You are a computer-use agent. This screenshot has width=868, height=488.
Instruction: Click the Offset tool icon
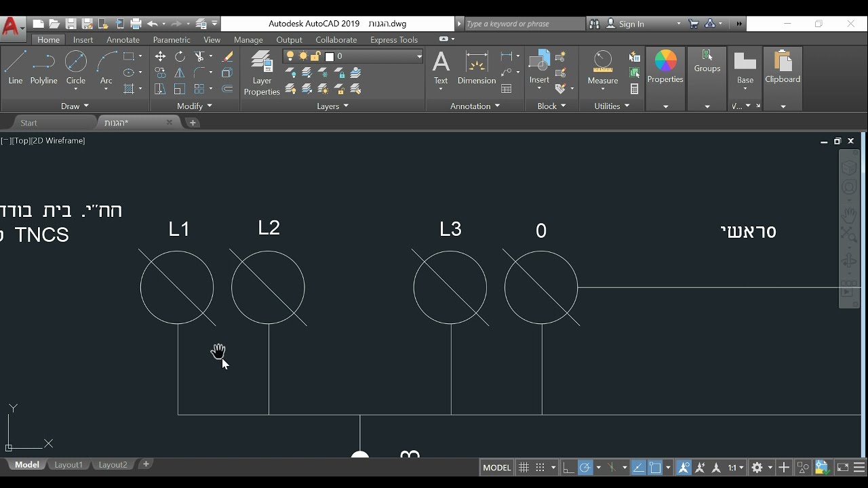[x=228, y=89]
